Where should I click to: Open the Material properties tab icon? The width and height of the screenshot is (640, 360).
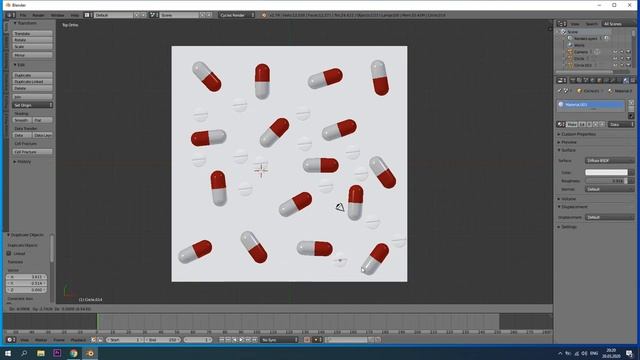pos(626,80)
